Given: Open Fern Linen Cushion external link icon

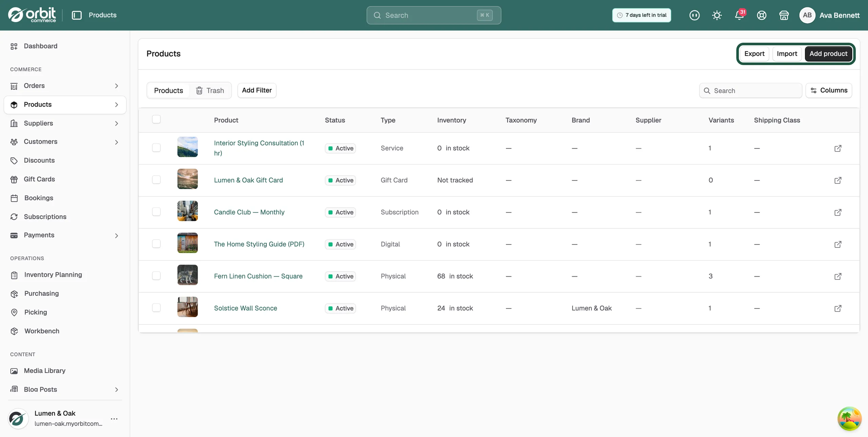Looking at the screenshot, I should click(838, 276).
